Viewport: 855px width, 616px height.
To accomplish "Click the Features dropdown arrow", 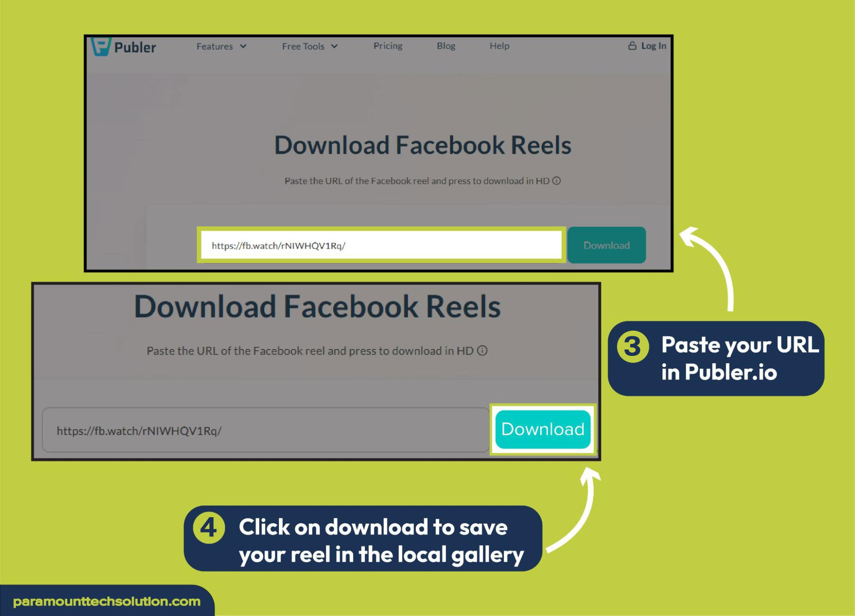I will coord(245,45).
